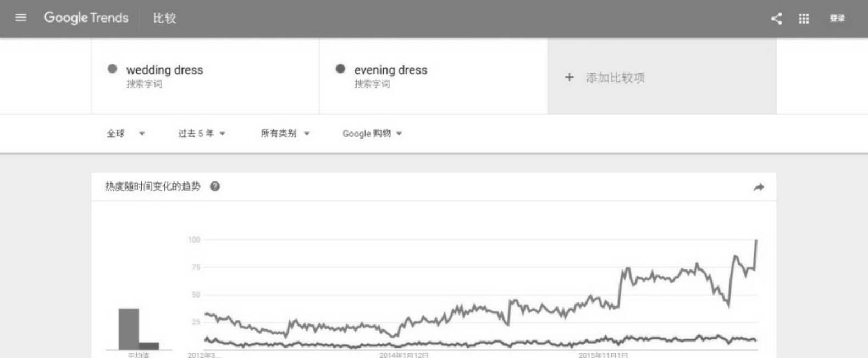Click the wedding dress color dot
This screenshot has height=358, width=868.
112,69
